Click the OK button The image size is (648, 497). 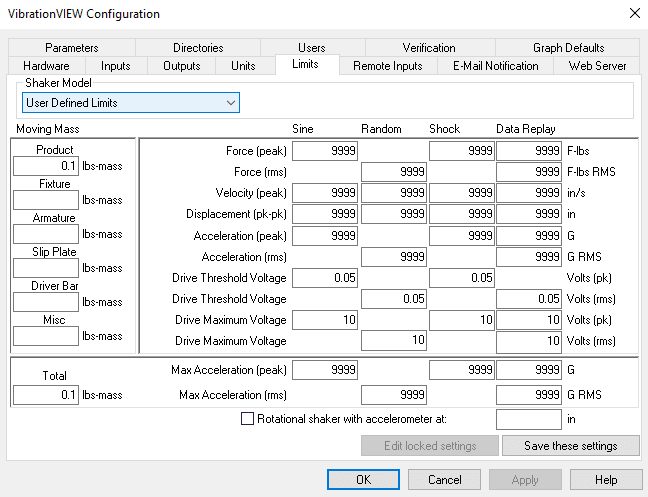pos(363,479)
